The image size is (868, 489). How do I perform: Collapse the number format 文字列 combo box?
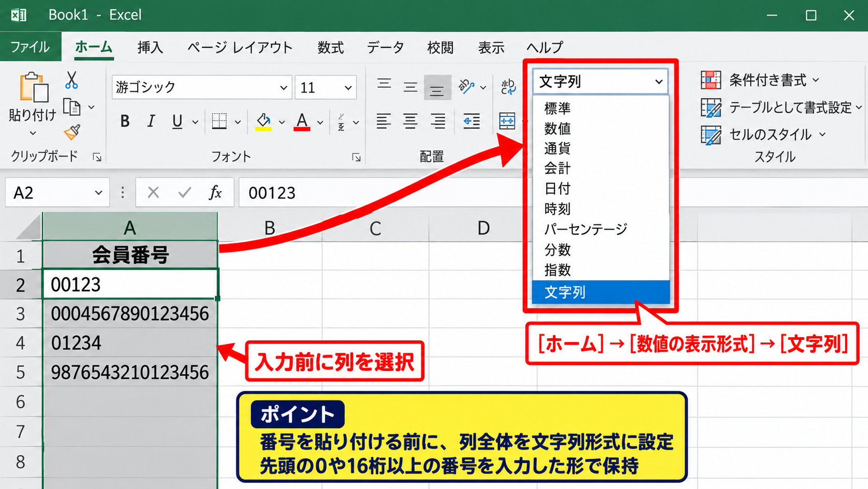click(659, 82)
